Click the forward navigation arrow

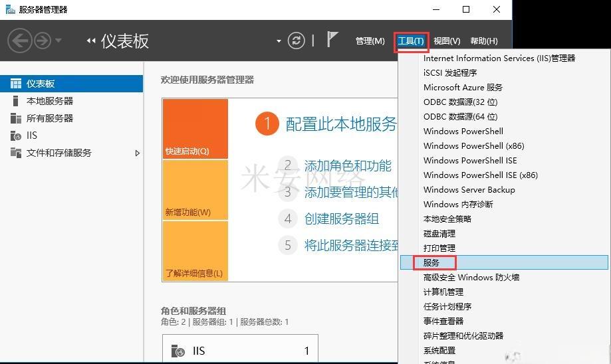(x=43, y=41)
